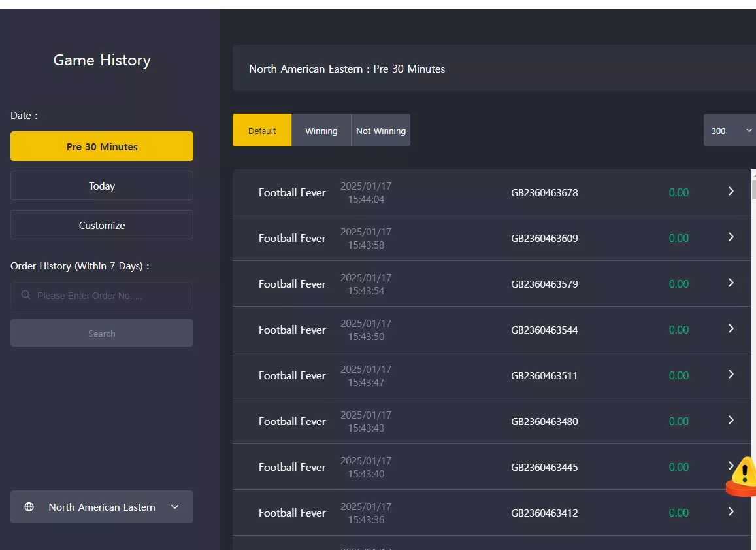
Task: Click order number GB2360463609
Action: pos(544,238)
